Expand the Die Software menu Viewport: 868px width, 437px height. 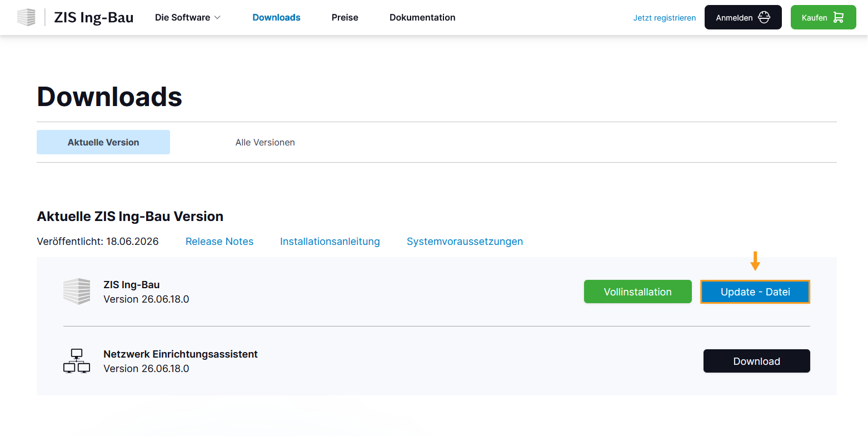point(188,17)
